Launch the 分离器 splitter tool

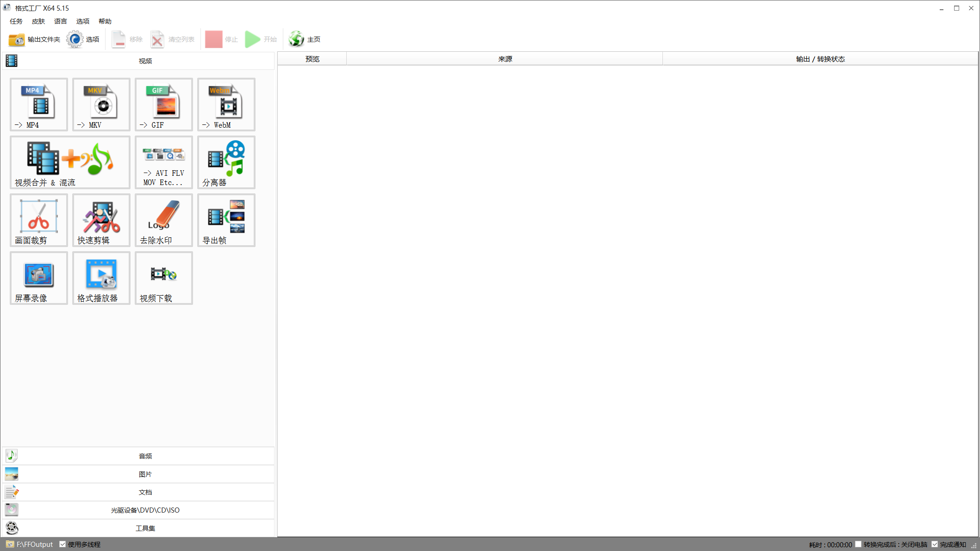(x=226, y=162)
